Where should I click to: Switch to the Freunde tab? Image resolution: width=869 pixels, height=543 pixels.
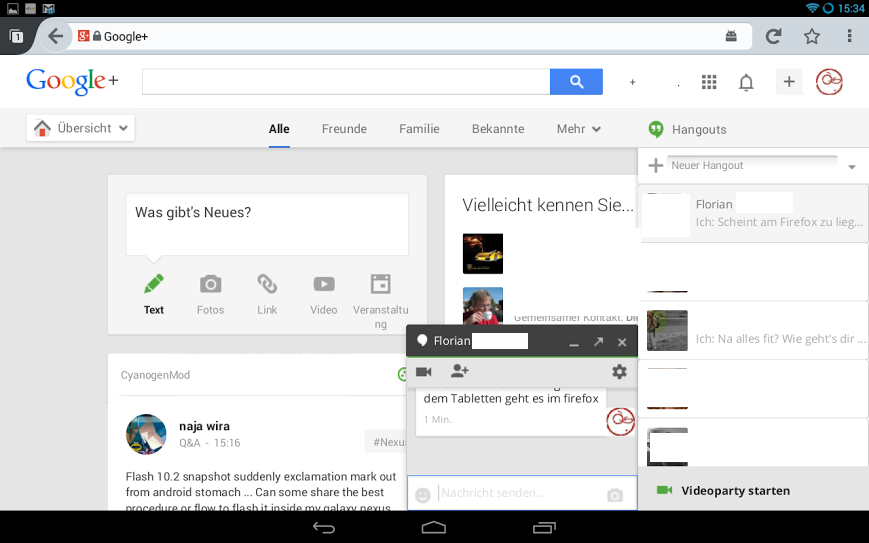[x=344, y=129]
